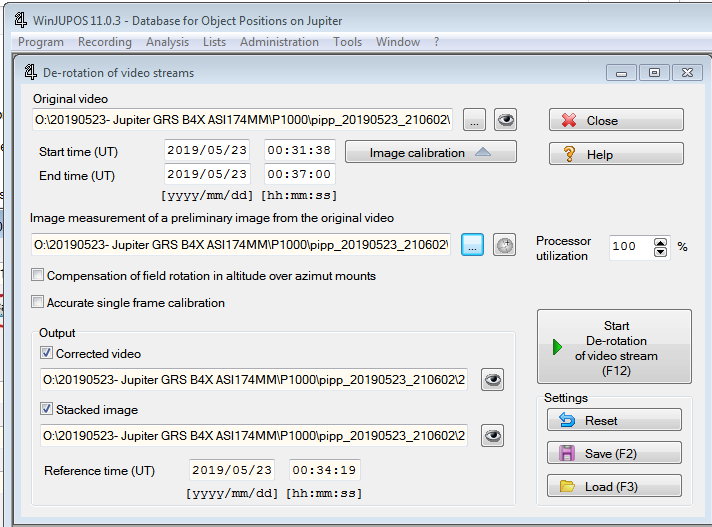Expand the Image calibration section
712x527 pixels.
point(430,152)
